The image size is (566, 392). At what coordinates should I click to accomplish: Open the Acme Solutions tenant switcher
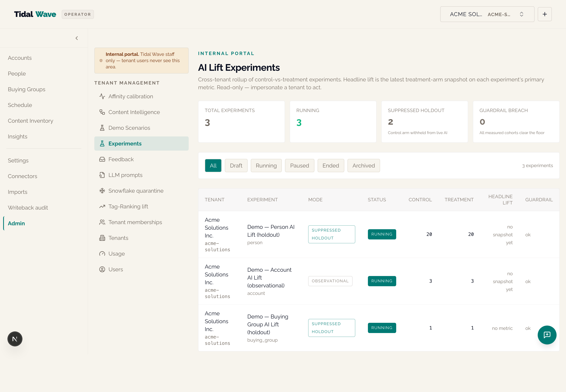point(487,14)
